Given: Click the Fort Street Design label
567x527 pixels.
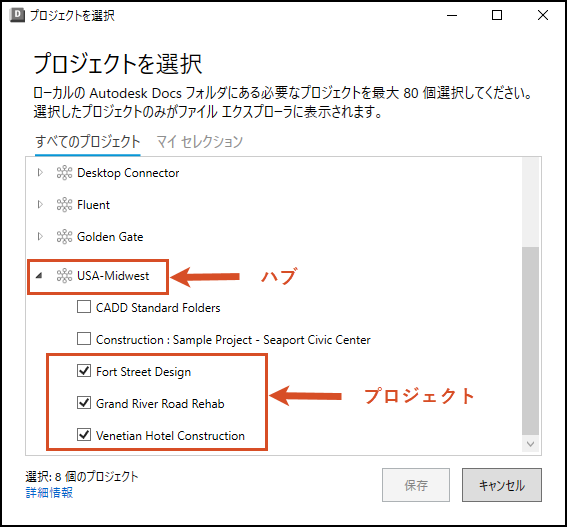Looking at the screenshot, I should pos(143,372).
